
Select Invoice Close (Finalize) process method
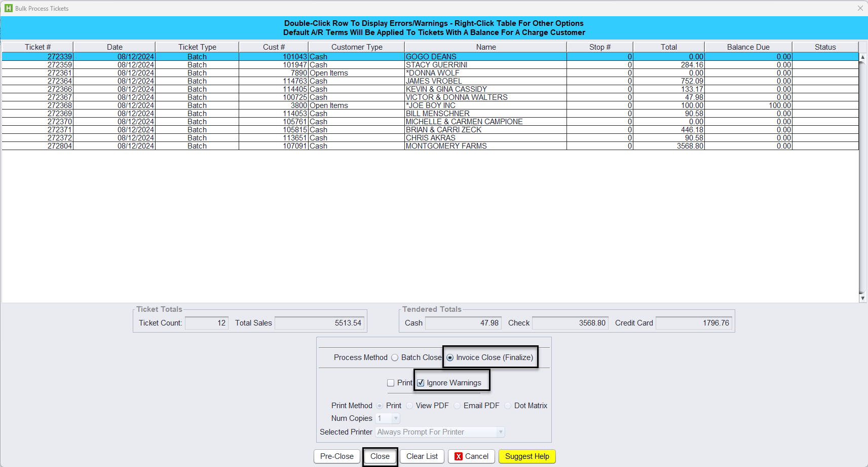450,357
